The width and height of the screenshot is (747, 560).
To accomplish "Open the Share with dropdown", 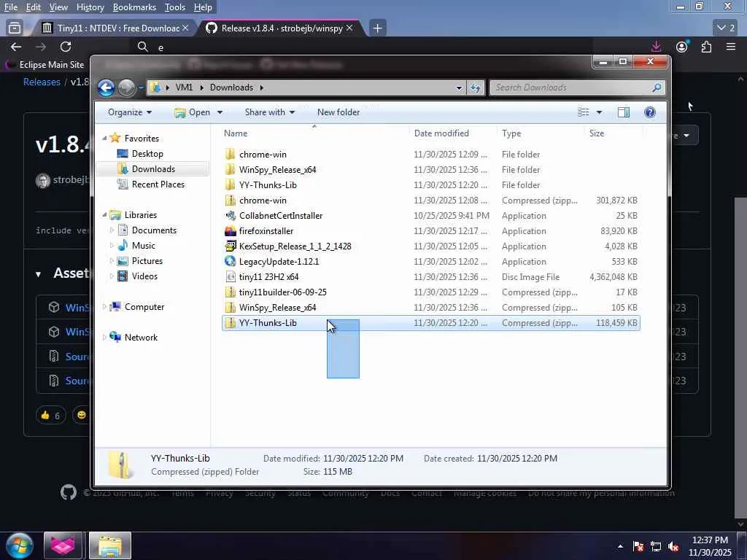I will [x=270, y=112].
